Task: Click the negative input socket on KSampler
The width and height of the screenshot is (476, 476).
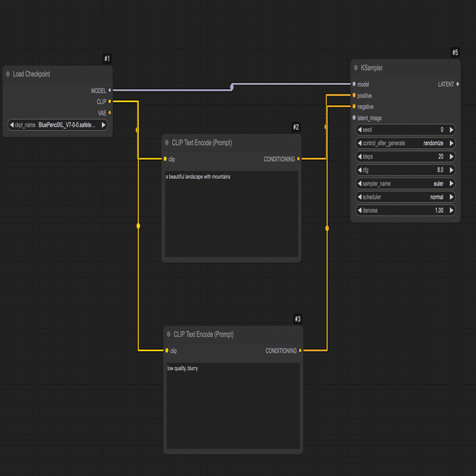Action: tap(354, 106)
